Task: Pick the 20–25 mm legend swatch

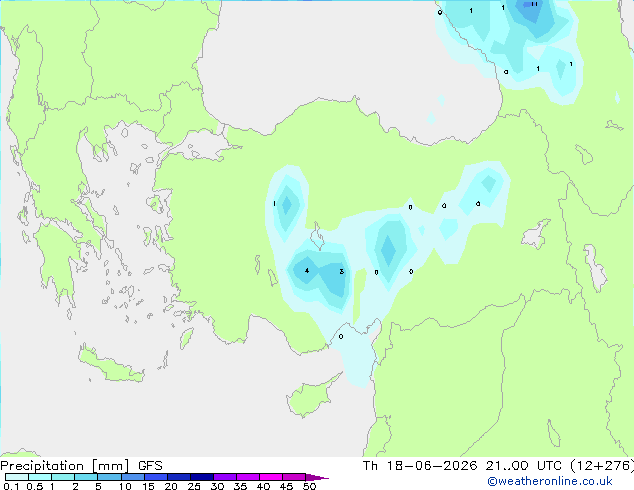Action: pyautogui.click(x=179, y=477)
